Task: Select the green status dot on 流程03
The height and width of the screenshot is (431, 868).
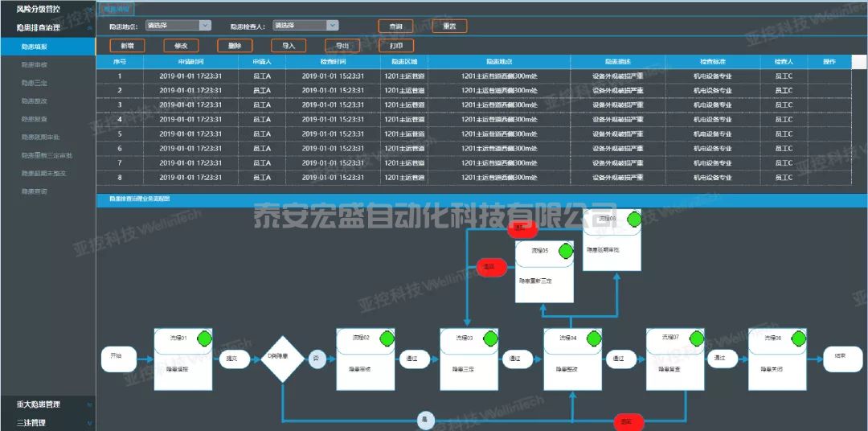Action: pos(487,339)
